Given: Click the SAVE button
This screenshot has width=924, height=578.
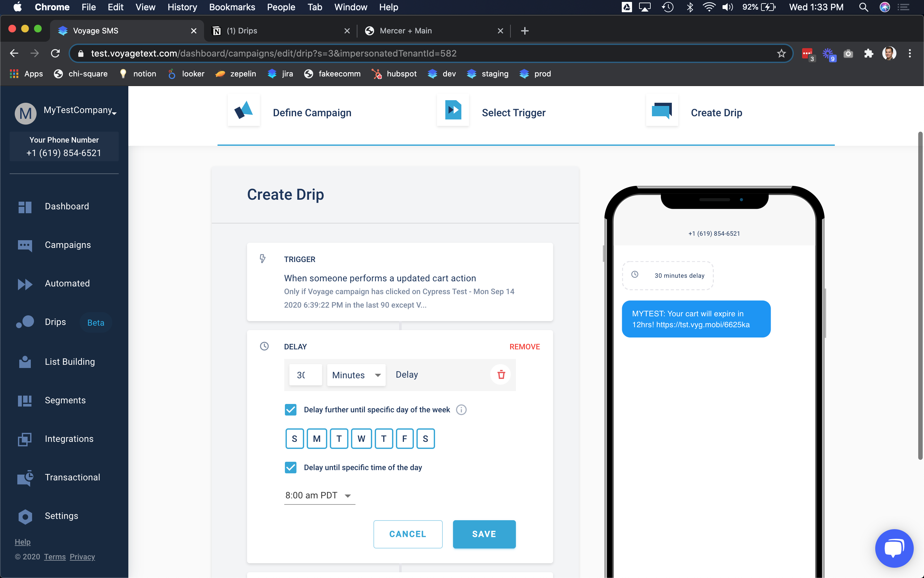Looking at the screenshot, I should coord(484,534).
